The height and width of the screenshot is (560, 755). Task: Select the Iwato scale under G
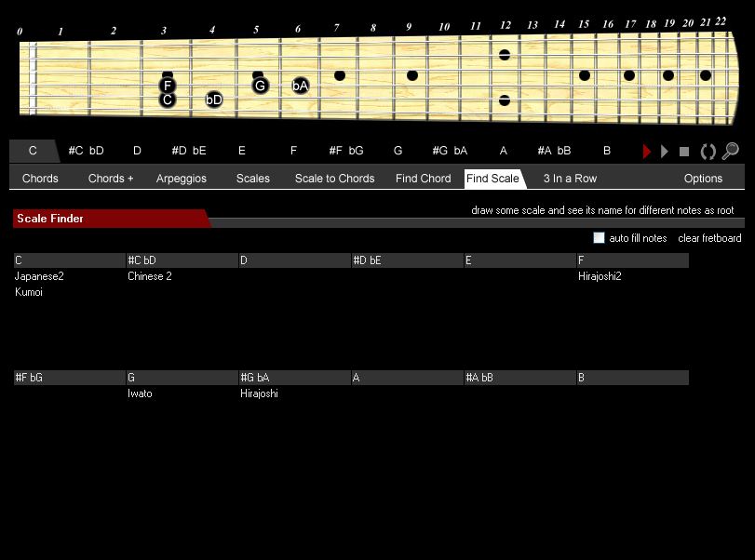pyautogui.click(x=141, y=393)
